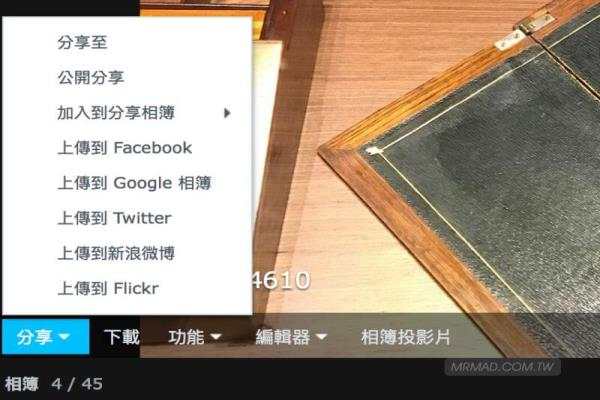Open the 編輯器 dropdown

[291, 337]
